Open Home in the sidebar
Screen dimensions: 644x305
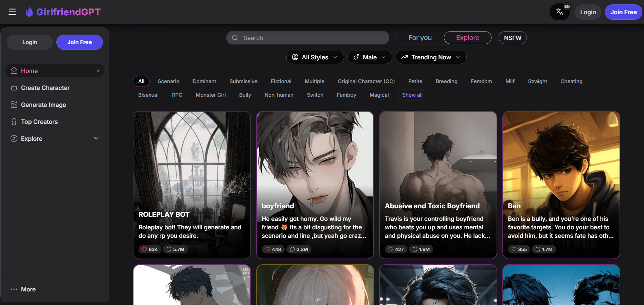click(x=55, y=71)
